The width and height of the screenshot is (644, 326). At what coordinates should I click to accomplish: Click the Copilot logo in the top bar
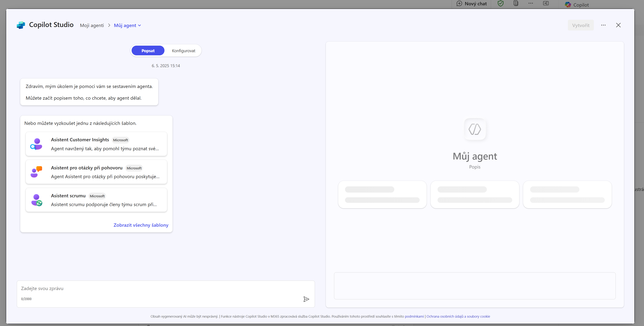point(568,5)
